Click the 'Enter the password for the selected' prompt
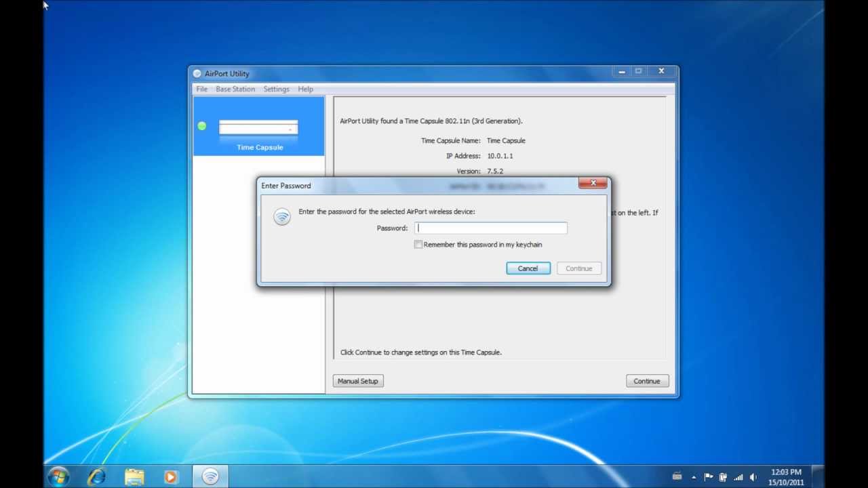This screenshot has height=488, width=868. pyautogui.click(x=387, y=211)
